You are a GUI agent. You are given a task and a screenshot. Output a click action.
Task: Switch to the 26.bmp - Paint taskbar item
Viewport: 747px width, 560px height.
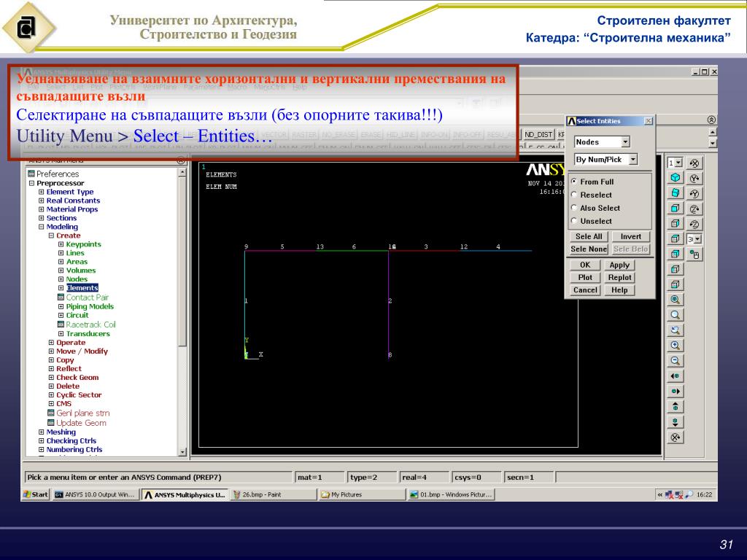tap(274, 494)
